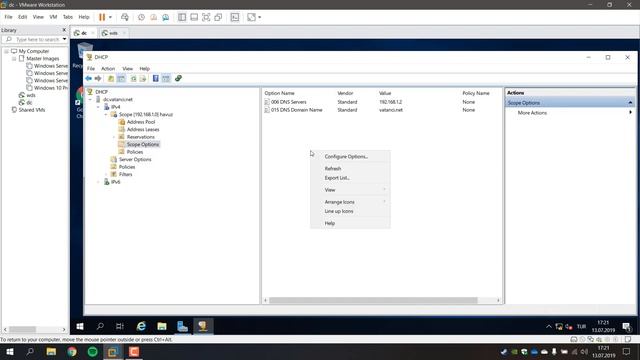The height and width of the screenshot is (360, 640).
Task: Click the stretch guest display icon
Action: coord(251,17)
